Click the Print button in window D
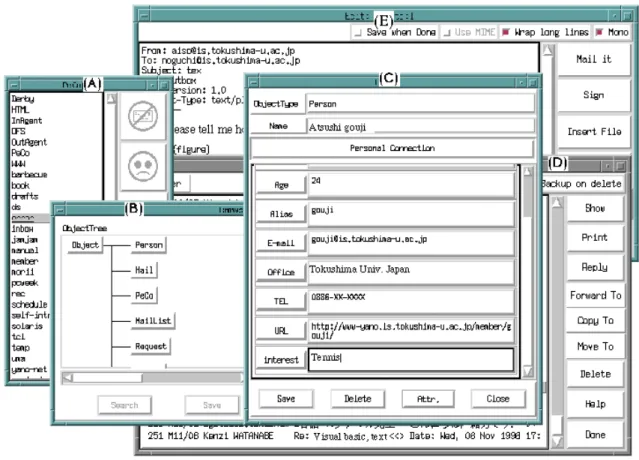639x460 pixels. coord(595,237)
